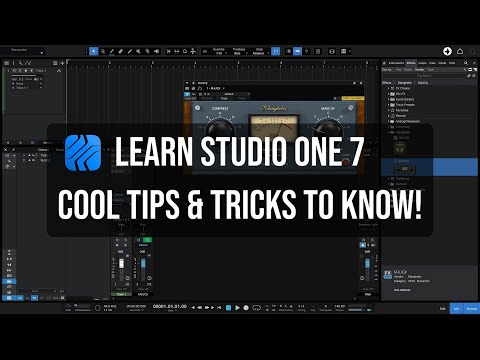The width and height of the screenshot is (480, 360).
Task: Click the Edit button at bottom right
Action: (442, 309)
